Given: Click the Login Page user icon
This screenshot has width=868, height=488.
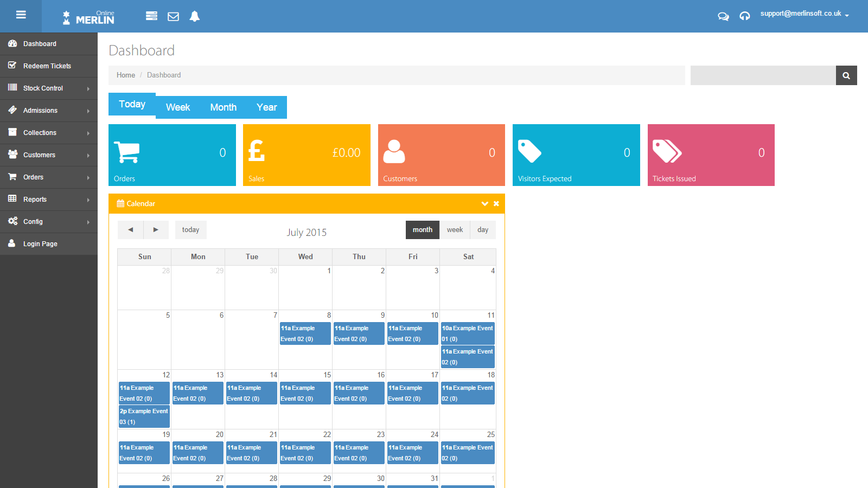Looking at the screenshot, I should point(12,243).
